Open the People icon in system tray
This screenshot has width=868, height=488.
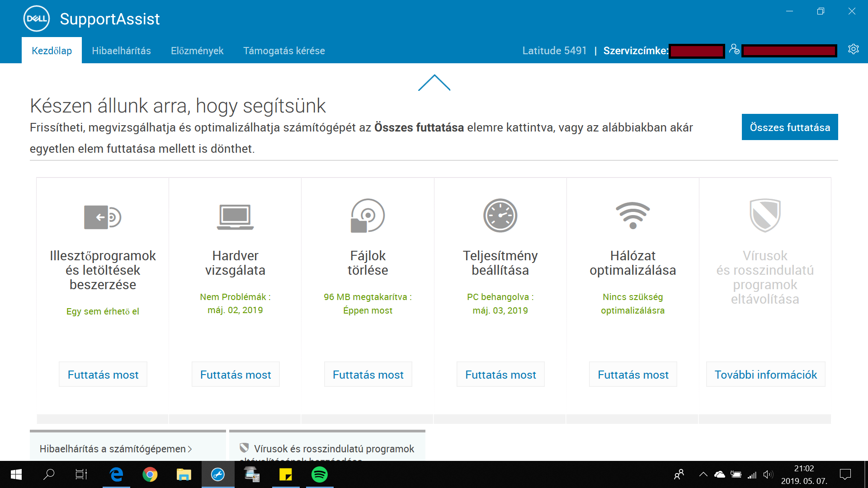[x=679, y=474]
